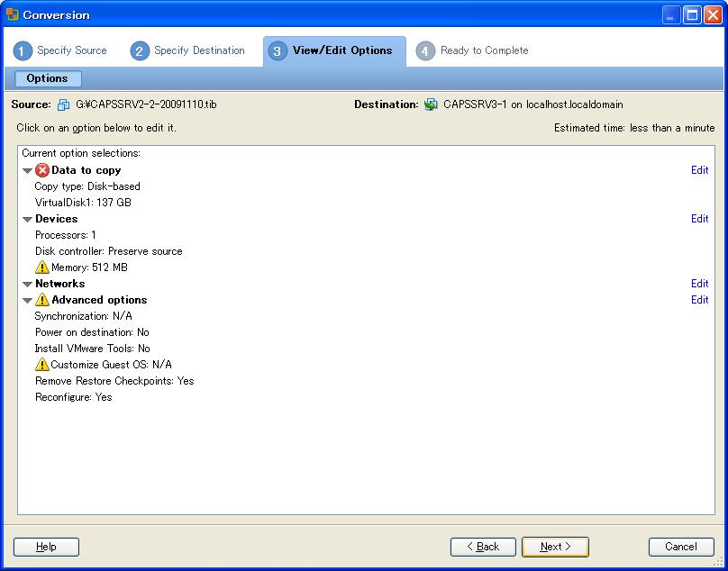Collapse the Devices section
The width and height of the screenshot is (728, 571).
point(27,220)
